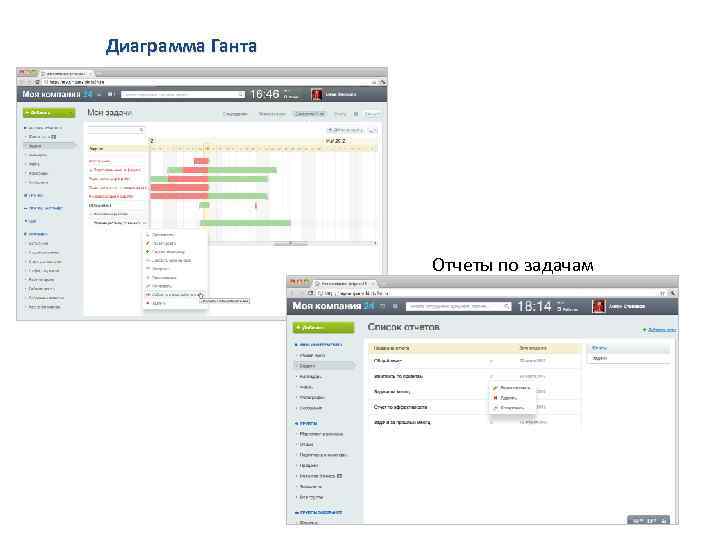
Task: Sort by creation date column header
Action: click(x=533, y=348)
